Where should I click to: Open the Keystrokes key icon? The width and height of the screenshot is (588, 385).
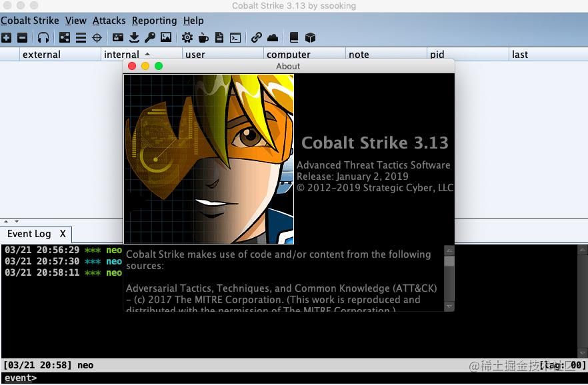point(150,37)
